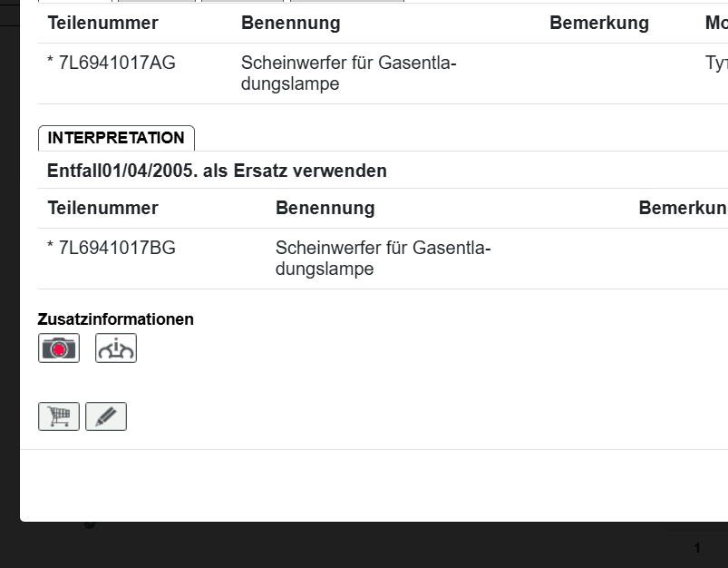Click the truncated Ty cell in first row
728x568 pixels.
715,64
